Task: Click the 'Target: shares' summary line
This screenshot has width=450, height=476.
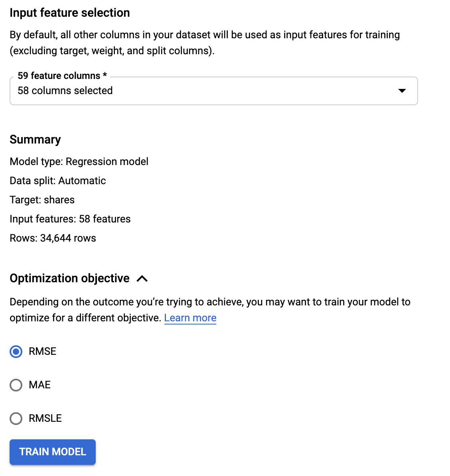Action: click(x=42, y=200)
